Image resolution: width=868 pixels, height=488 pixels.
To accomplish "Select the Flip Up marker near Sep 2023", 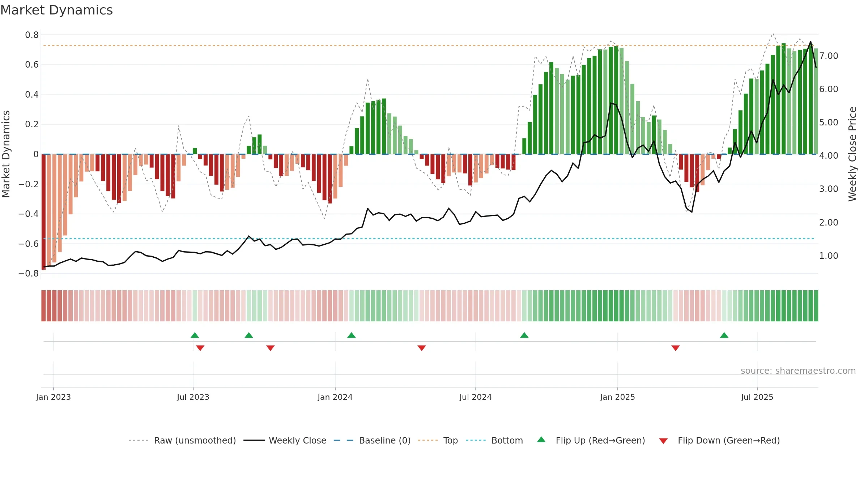I will point(249,335).
